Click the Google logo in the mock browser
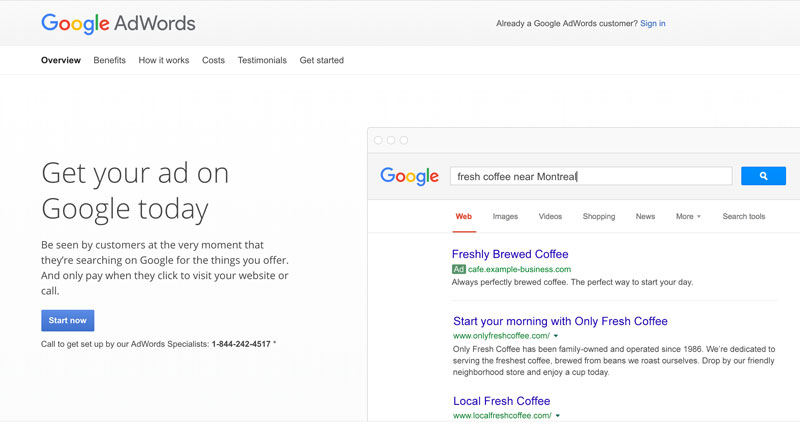Viewport: 800px width, 433px height. click(x=409, y=176)
